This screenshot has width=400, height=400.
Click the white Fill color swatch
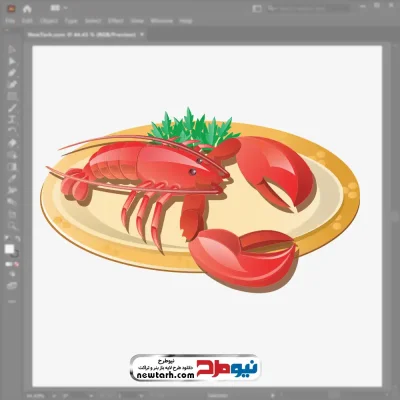point(9,249)
